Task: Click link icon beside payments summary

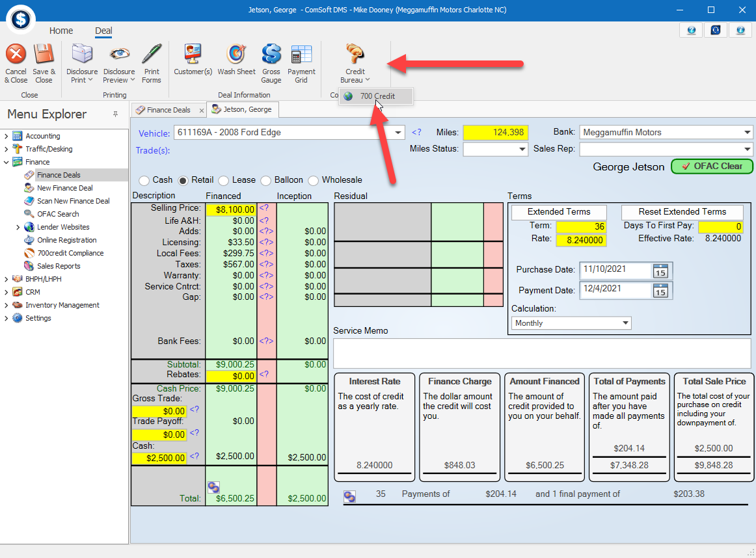Action: (x=349, y=496)
